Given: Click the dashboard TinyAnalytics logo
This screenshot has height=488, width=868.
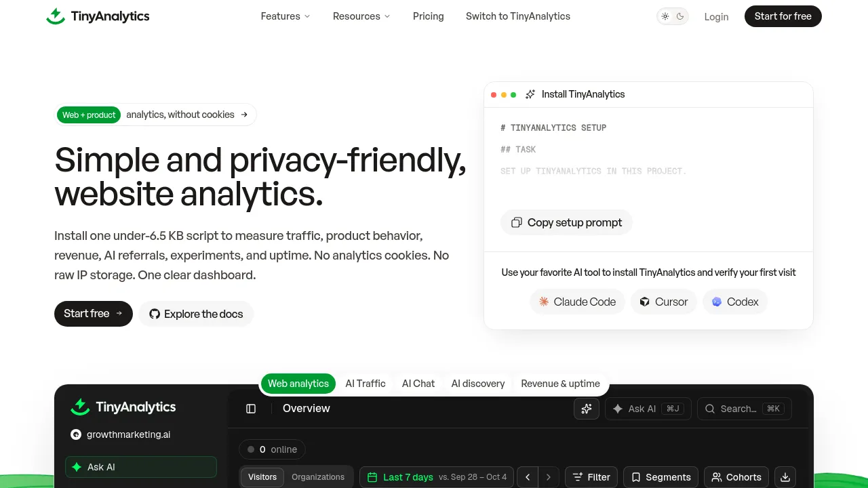Looking at the screenshot, I should click(123, 407).
